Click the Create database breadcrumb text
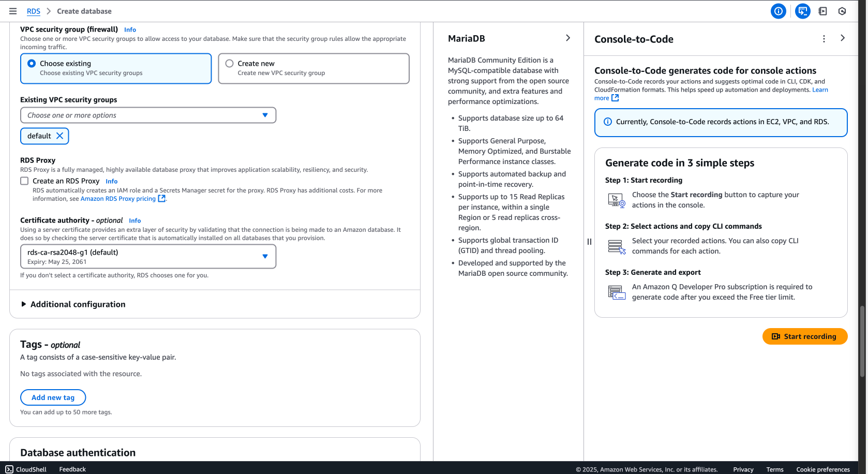Image resolution: width=868 pixels, height=474 pixels. click(84, 11)
